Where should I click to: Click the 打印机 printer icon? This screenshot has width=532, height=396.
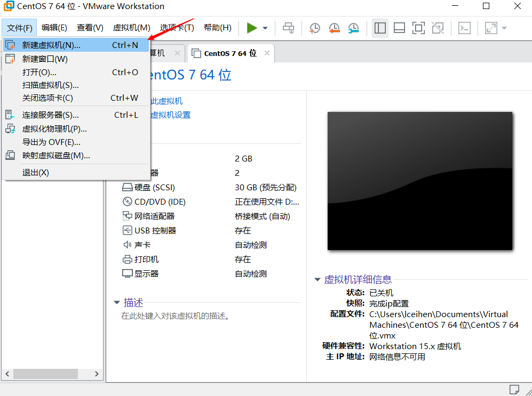click(127, 259)
